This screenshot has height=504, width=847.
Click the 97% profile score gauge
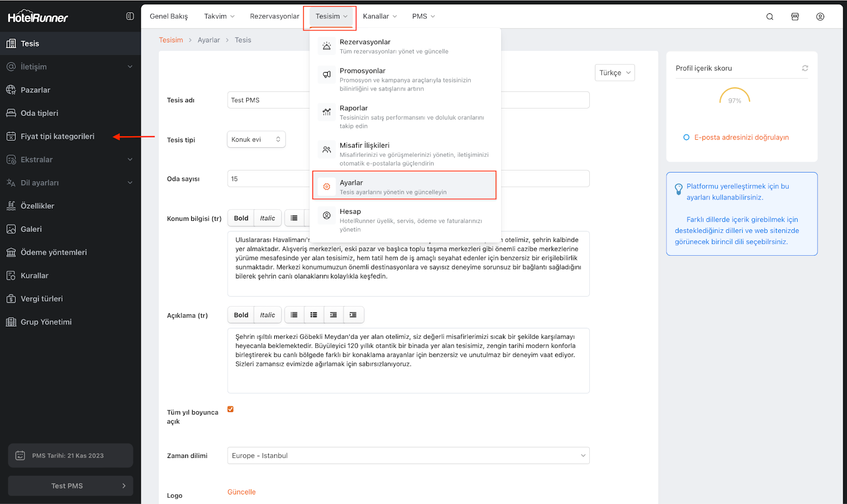tap(734, 96)
